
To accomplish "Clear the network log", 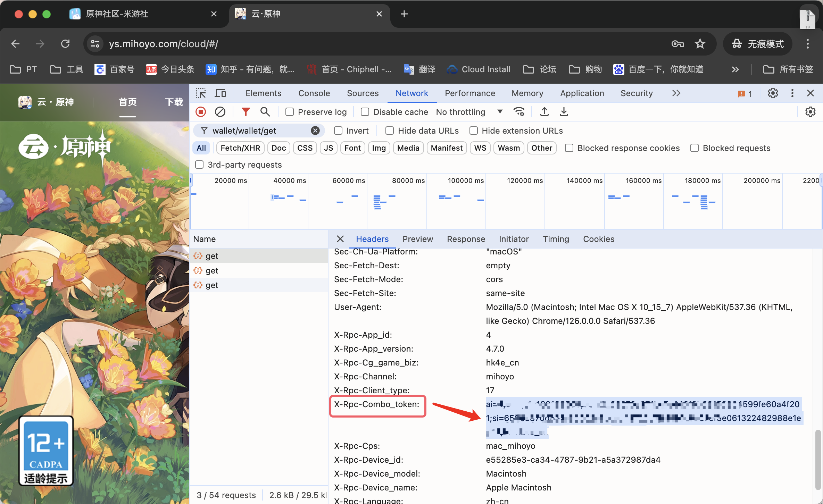I will click(x=220, y=112).
